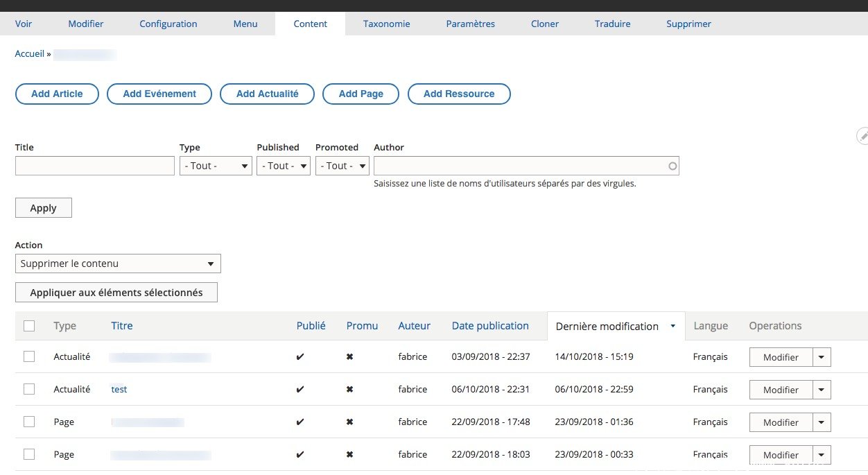The width and height of the screenshot is (868, 475).
Task: Sort by Date publication column
Action: click(x=490, y=325)
